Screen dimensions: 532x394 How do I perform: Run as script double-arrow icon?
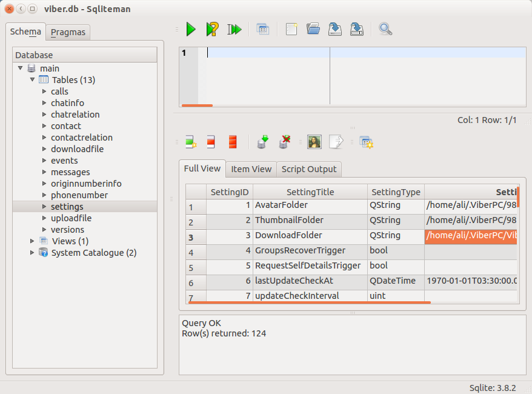(234, 29)
